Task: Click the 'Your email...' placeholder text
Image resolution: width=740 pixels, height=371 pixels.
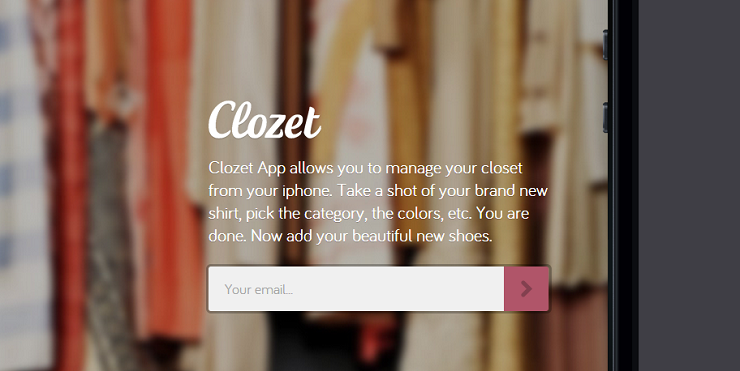Action: (259, 289)
